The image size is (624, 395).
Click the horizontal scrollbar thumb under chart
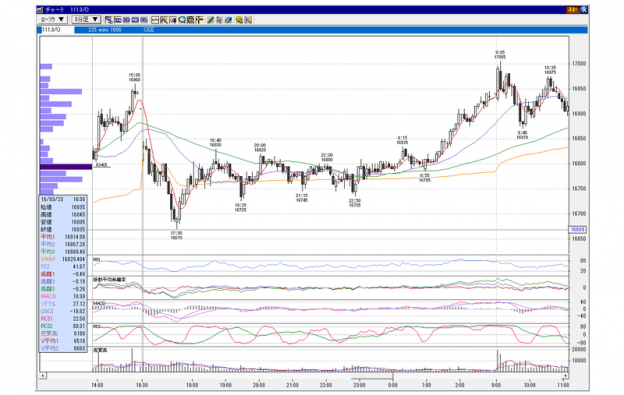[x=372, y=376]
